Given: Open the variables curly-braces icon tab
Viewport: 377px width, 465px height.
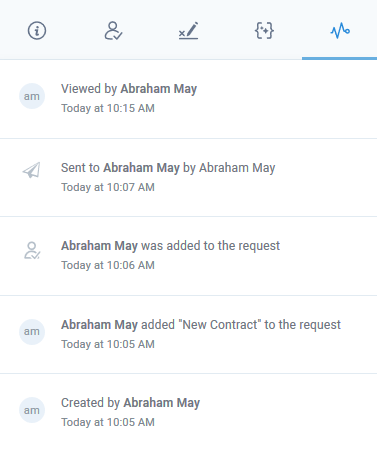Looking at the screenshot, I should click(264, 31).
